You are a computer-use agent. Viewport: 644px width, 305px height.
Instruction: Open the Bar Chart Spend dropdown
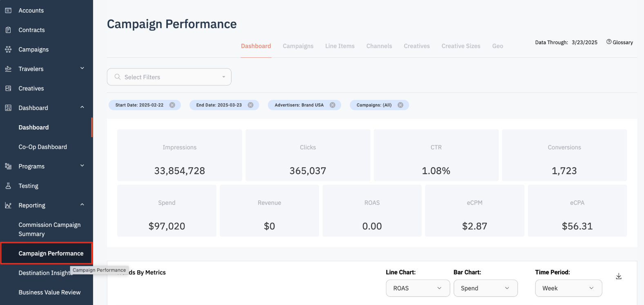pos(485,288)
